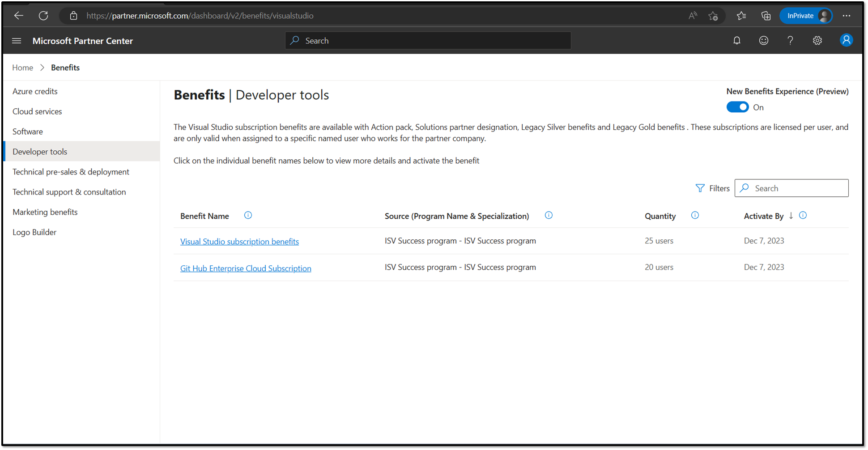Go to Marketing benefits section
The width and height of the screenshot is (868, 450).
click(45, 212)
